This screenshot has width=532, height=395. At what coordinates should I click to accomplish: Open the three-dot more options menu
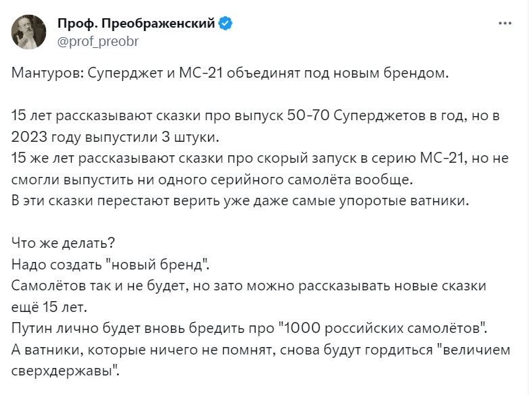coord(505,24)
